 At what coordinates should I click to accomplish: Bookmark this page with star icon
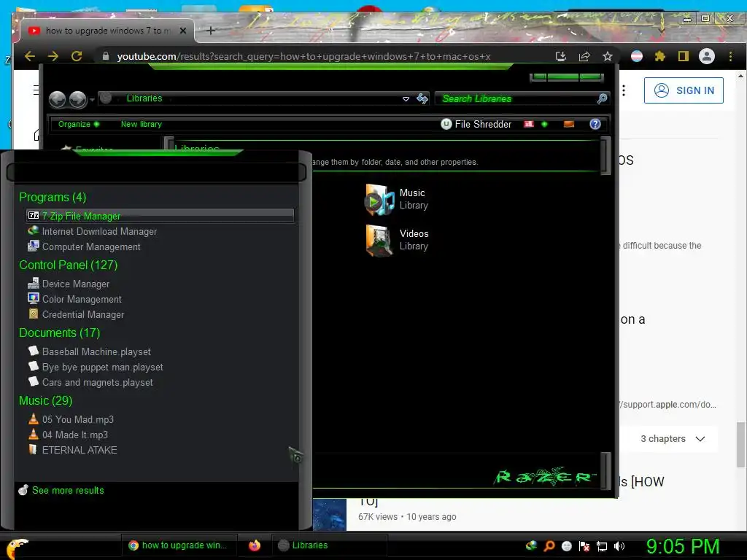point(608,56)
